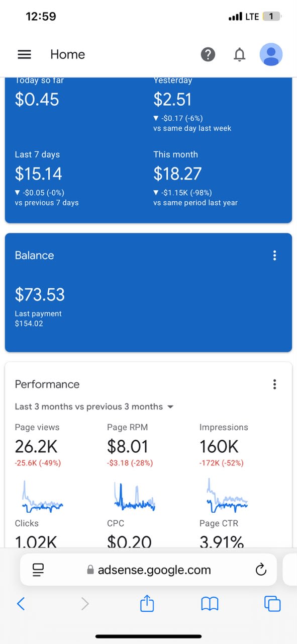This screenshot has width=297, height=644.
Task: Reload the page with the refresh icon
Action: click(260, 570)
